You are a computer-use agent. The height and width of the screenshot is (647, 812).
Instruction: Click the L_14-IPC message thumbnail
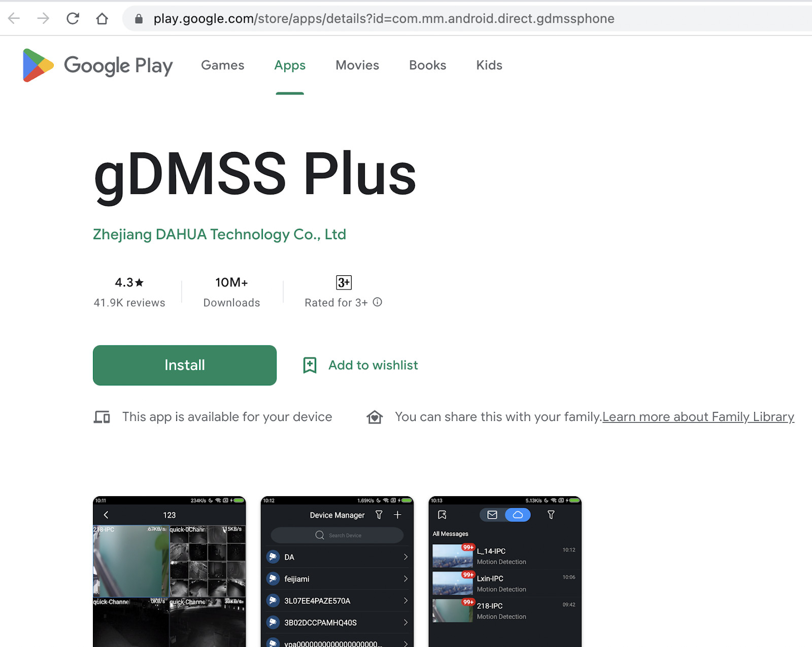tap(453, 556)
